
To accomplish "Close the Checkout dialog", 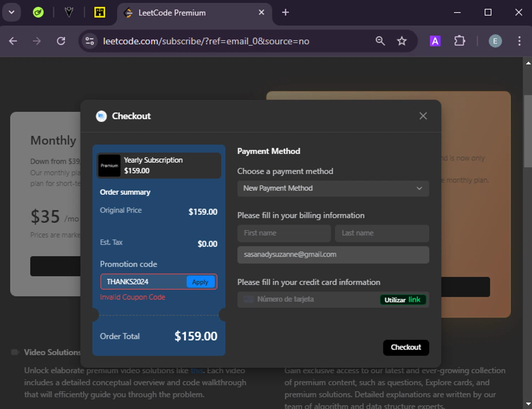I will pos(423,116).
